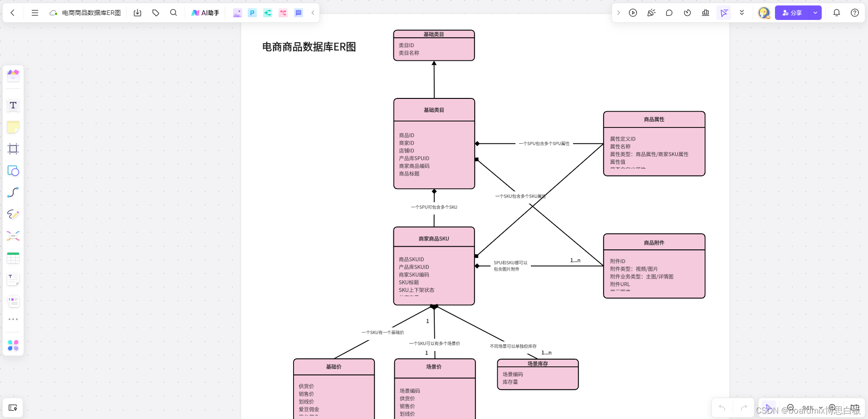Viewport: 868px width, 419px height.
Task: Open the share button dropdown arrow
Action: coord(815,13)
